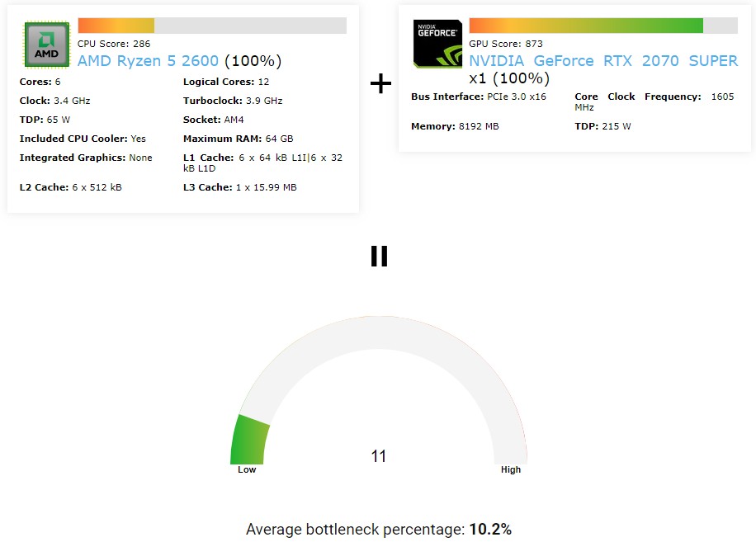Click the CPU score progress bar
This screenshot has width=756, height=542.
(x=212, y=26)
